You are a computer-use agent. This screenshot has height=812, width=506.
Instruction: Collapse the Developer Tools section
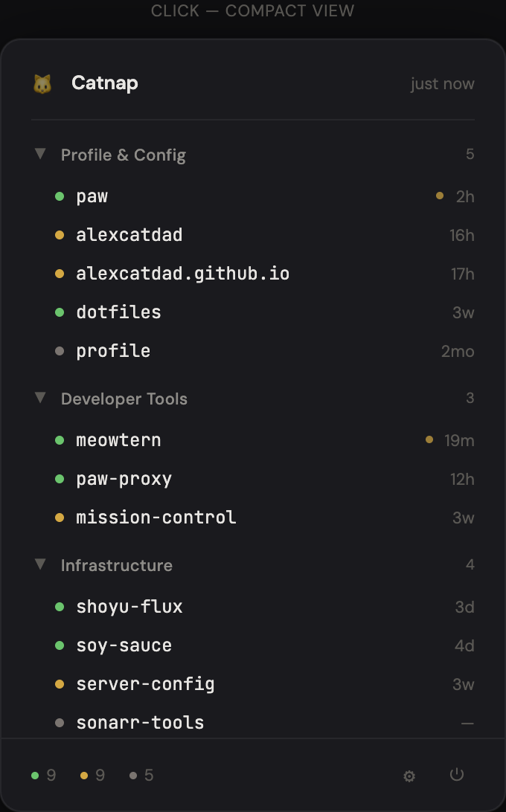[x=40, y=398]
